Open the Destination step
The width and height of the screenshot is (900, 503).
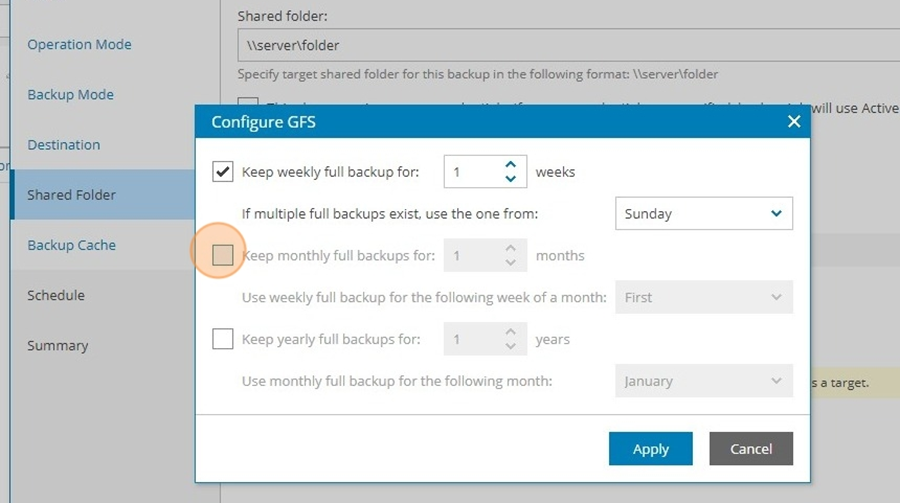click(64, 145)
